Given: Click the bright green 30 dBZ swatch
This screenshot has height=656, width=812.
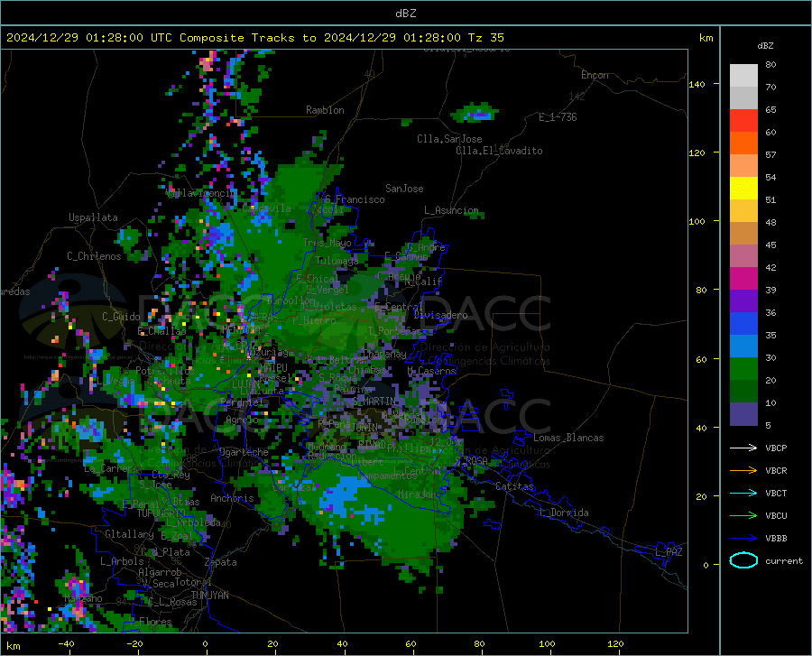Looking at the screenshot, I should pyautogui.click(x=743, y=369).
